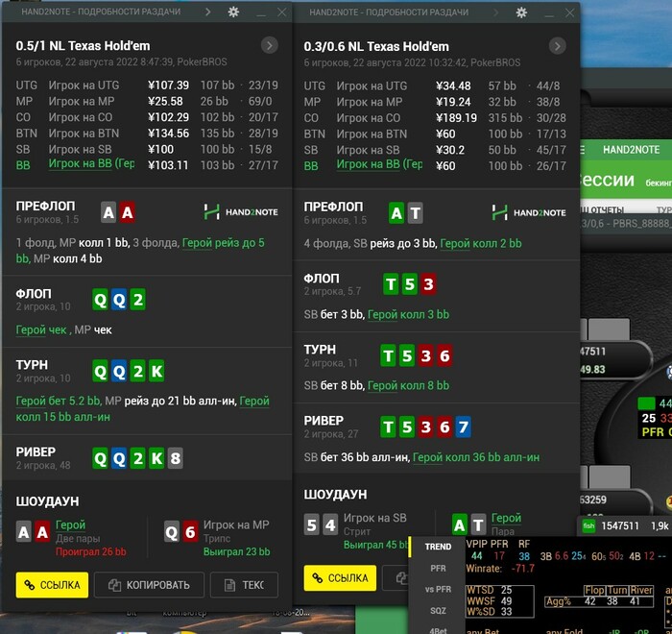Click partially hidden copy button in right window
672x634 pixels.
pos(396,578)
